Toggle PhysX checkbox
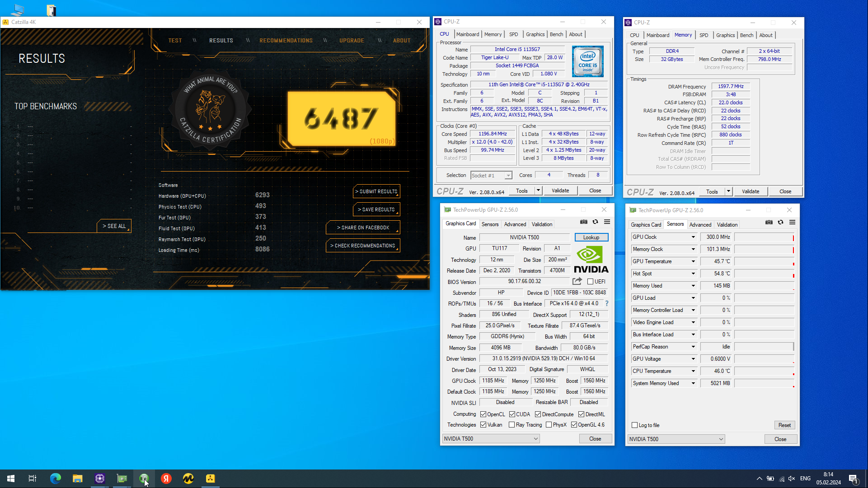The height and width of the screenshot is (488, 868). coord(549,425)
